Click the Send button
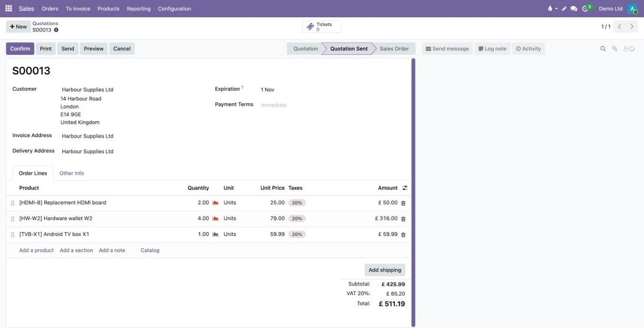644x328 pixels. pyautogui.click(x=68, y=49)
